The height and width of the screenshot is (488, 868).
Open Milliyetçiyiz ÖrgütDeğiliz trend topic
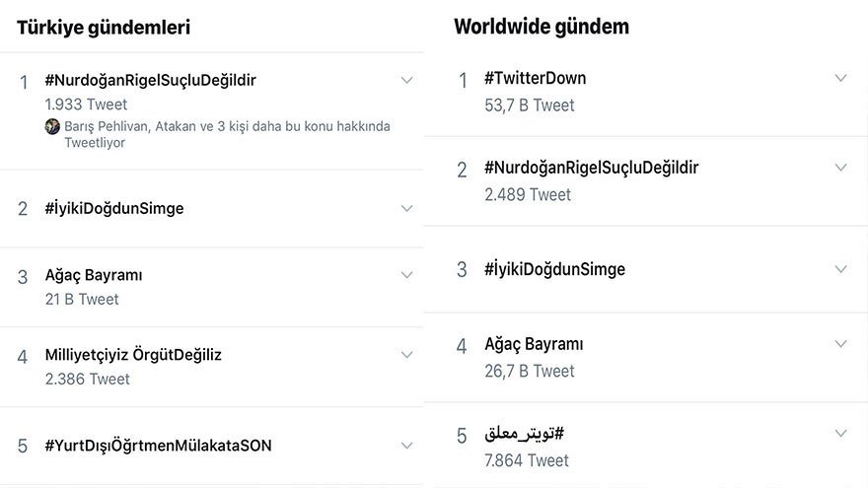[x=133, y=355]
